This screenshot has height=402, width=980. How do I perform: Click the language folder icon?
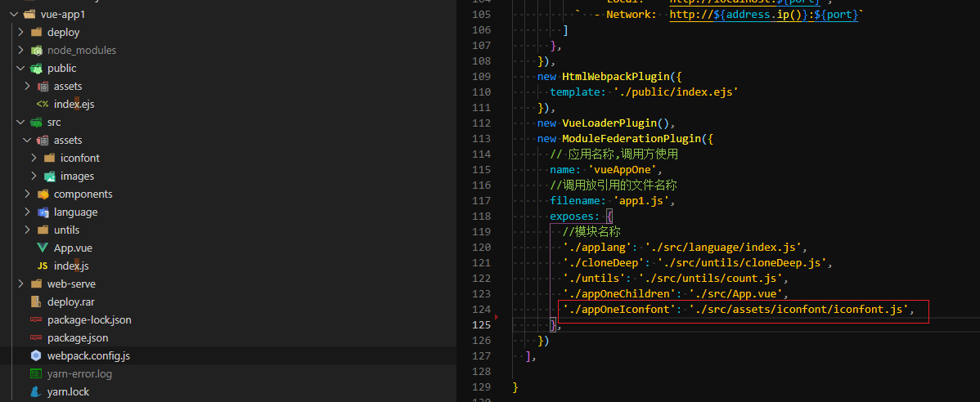click(43, 212)
